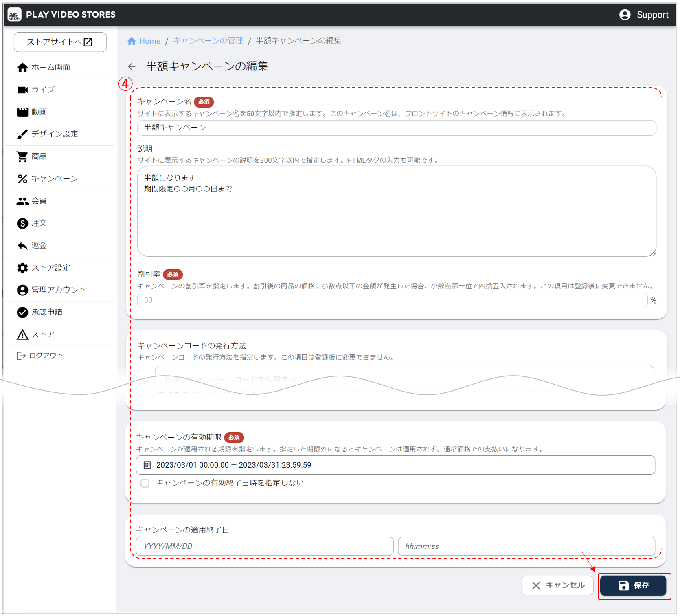Screen dimensions: 680x616
Task: Select キャンペーン in the sidebar menu
Action: click(x=55, y=178)
